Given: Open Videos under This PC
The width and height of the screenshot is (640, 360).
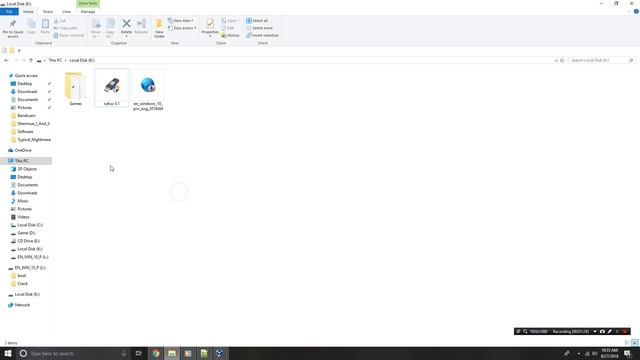Looking at the screenshot, I should (x=23, y=217).
